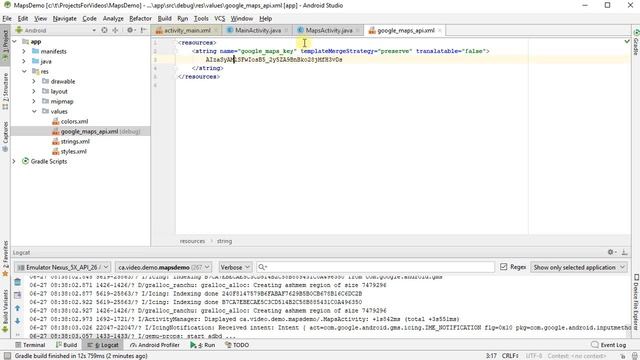This screenshot has height=360, width=640.
Task: Toggle the Regex checkbox
Action: coord(504,267)
